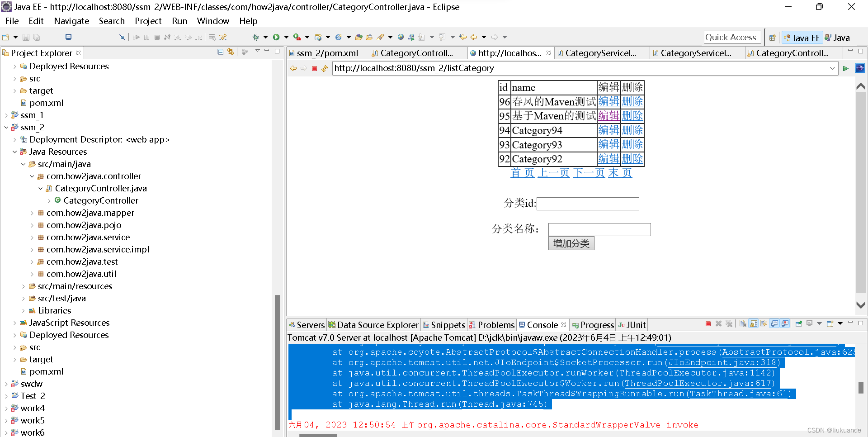Click the Last Edit Location icon

(x=463, y=37)
